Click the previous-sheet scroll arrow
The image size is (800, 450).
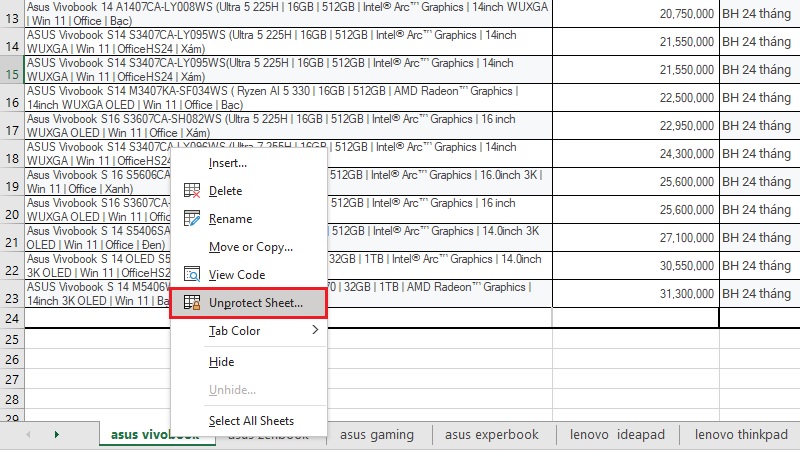coord(28,435)
